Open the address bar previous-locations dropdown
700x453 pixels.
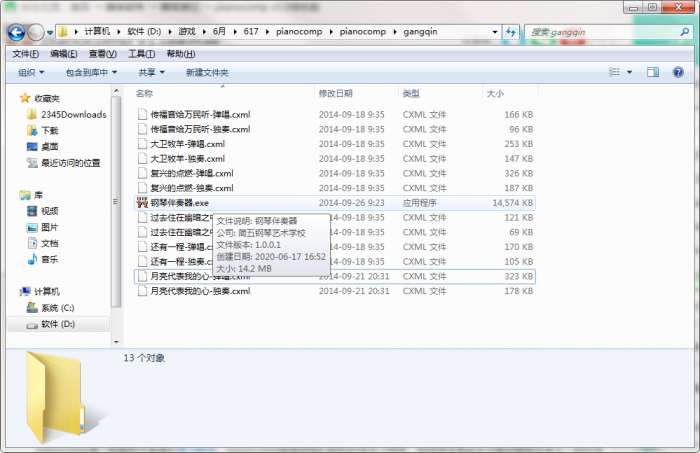(x=495, y=32)
